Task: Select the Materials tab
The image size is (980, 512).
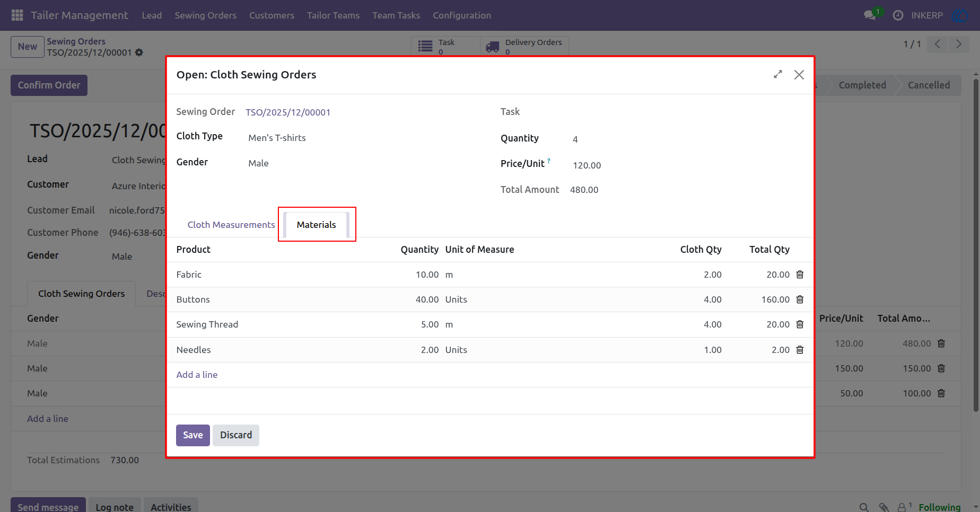Action: (x=317, y=225)
